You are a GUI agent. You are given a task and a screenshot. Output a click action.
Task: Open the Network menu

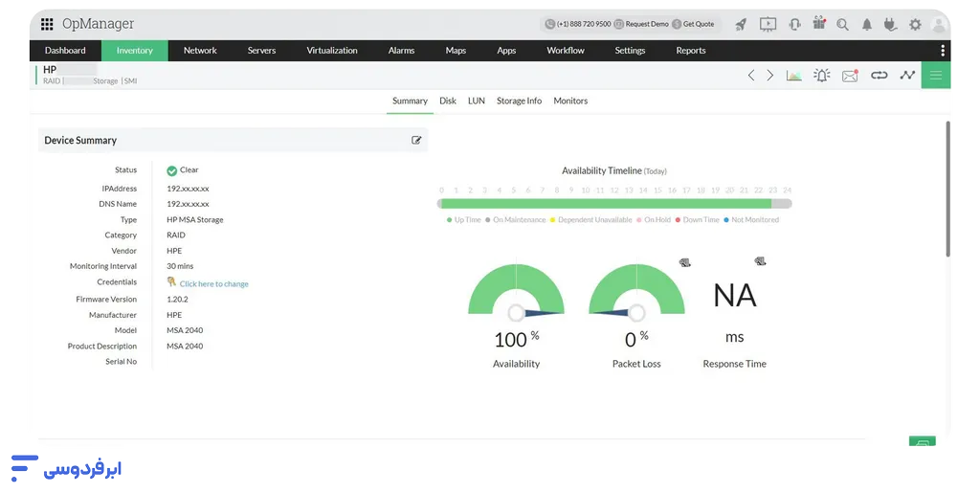tap(200, 51)
